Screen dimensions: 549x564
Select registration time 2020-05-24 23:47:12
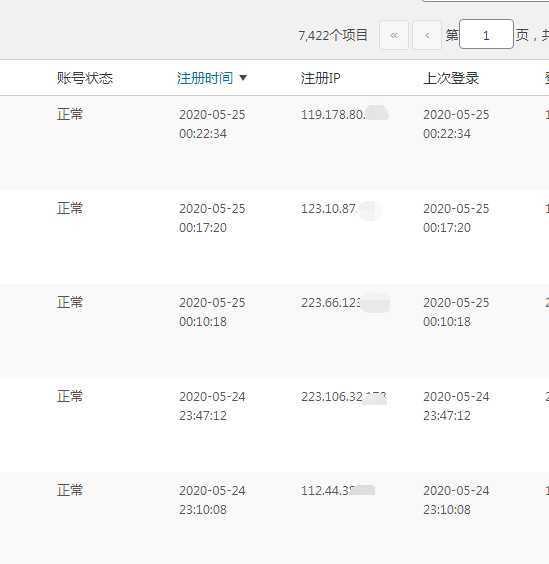click(x=212, y=406)
